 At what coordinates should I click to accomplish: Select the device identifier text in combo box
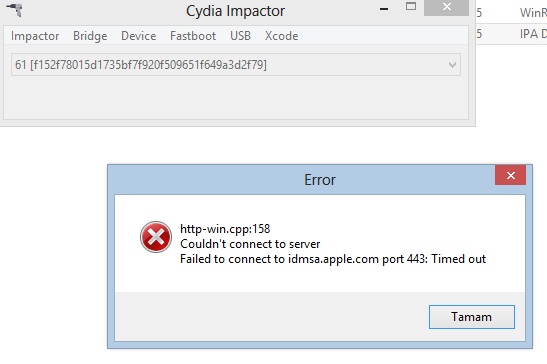[x=141, y=65]
